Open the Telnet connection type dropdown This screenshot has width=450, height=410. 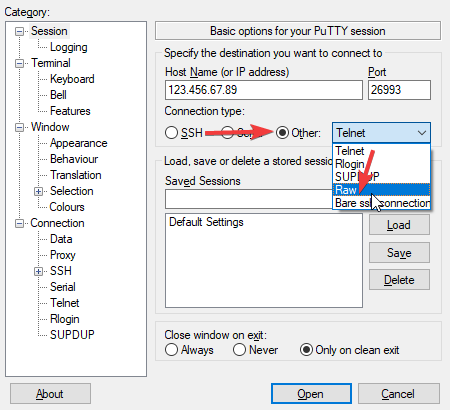[x=381, y=133]
